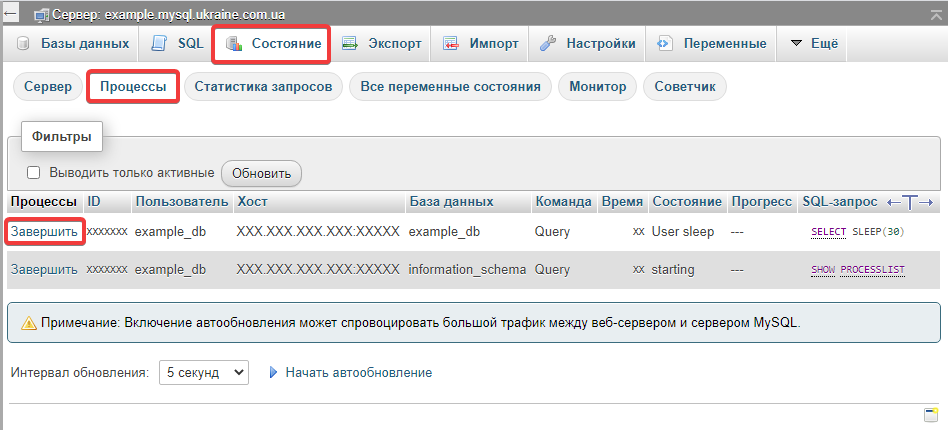Sort by the Время column header
This screenshot has height=430, width=948.
coord(622,202)
